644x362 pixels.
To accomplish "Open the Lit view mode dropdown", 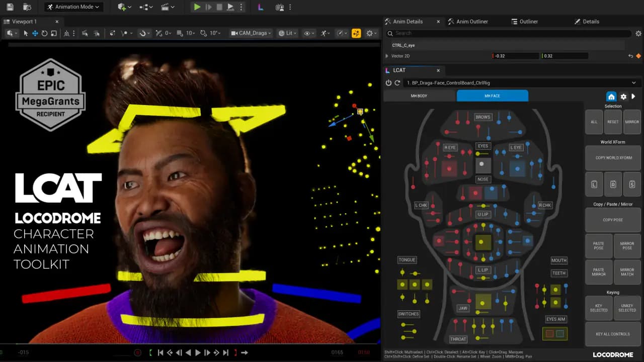I will pos(288,33).
